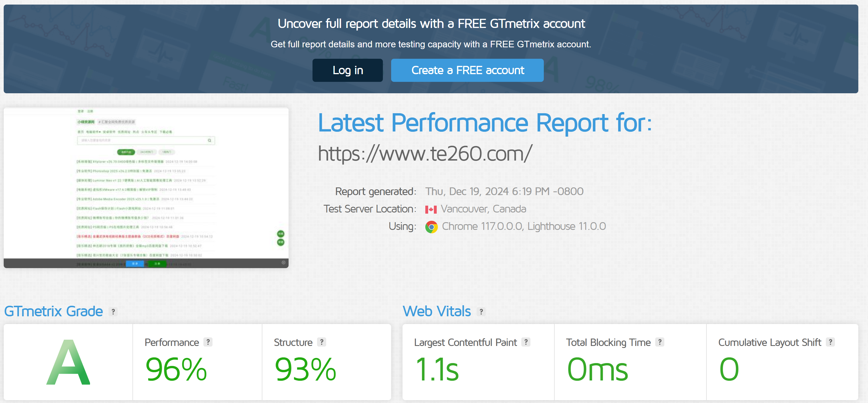Screen dimensions: 868x403
Task: Click the Structure help question mark icon
Action: (322, 342)
